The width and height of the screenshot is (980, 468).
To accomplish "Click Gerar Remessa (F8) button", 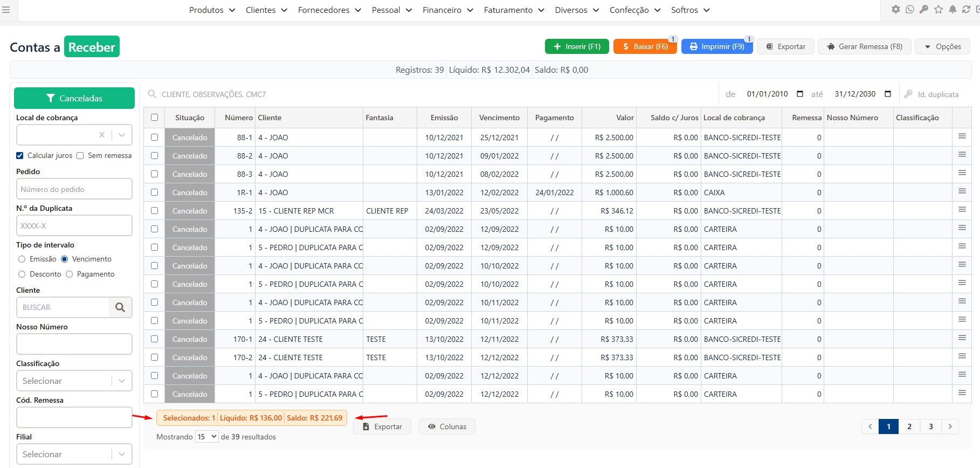I will pyautogui.click(x=865, y=46).
